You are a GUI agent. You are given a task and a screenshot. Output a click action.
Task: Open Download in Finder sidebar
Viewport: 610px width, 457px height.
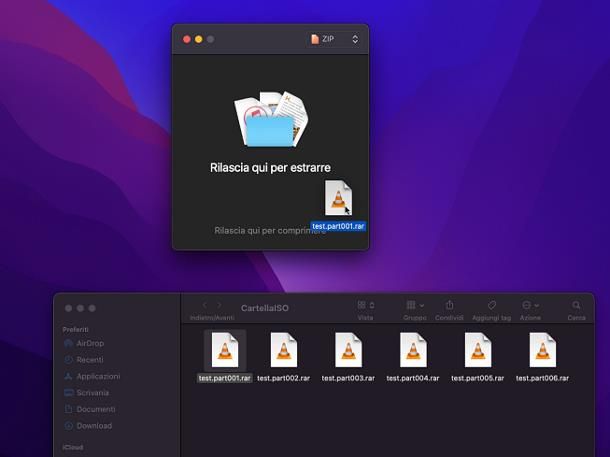click(88, 426)
